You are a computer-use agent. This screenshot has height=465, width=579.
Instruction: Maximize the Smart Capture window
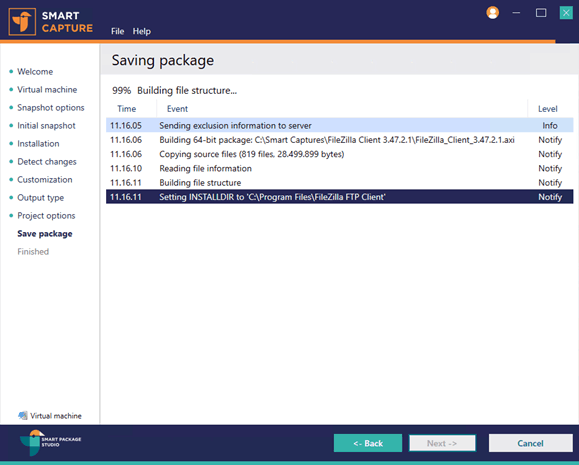pos(541,13)
